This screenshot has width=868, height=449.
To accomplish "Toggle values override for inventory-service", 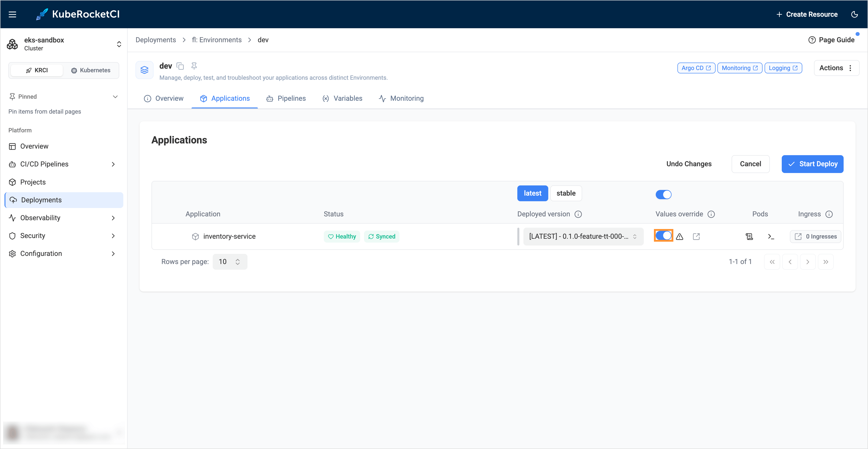I will click(663, 236).
